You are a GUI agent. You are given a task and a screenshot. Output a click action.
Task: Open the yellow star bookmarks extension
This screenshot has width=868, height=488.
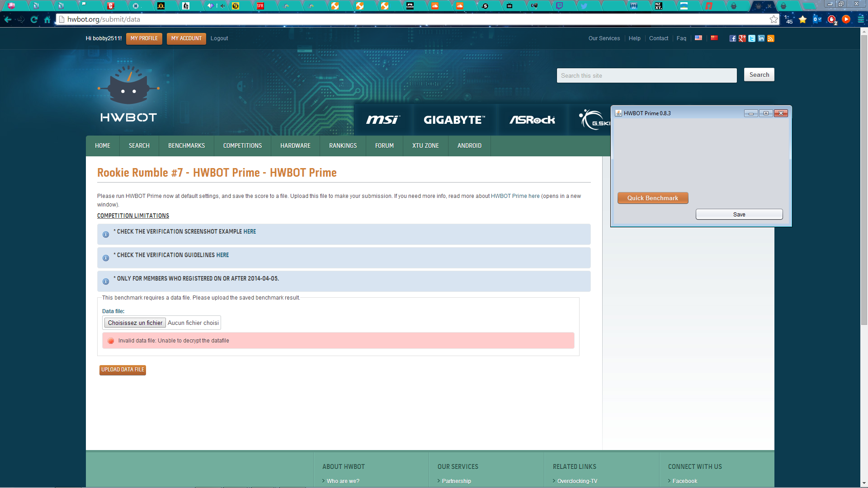(803, 19)
